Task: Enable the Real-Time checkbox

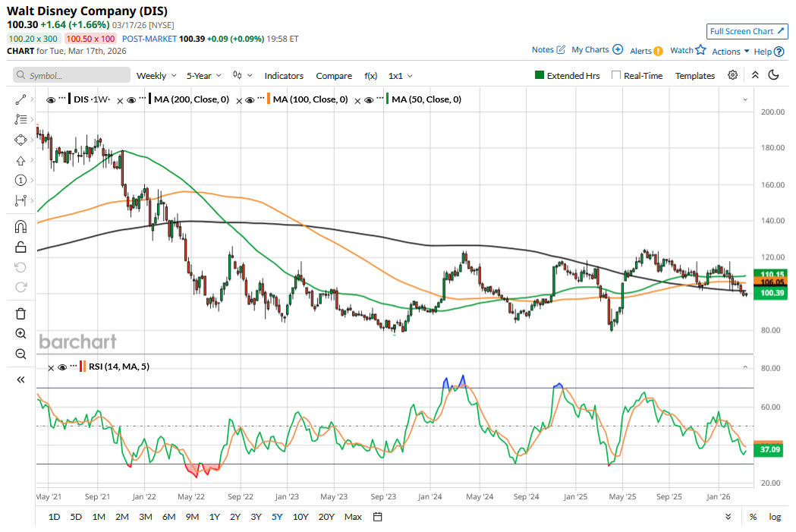Action: click(x=615, y=76)
